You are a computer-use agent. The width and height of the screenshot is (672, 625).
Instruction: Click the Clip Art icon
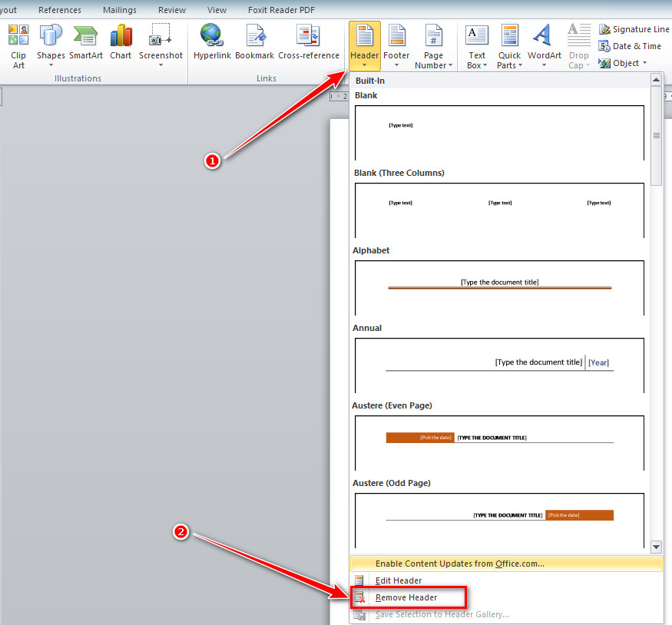click(x=18, y=35)
